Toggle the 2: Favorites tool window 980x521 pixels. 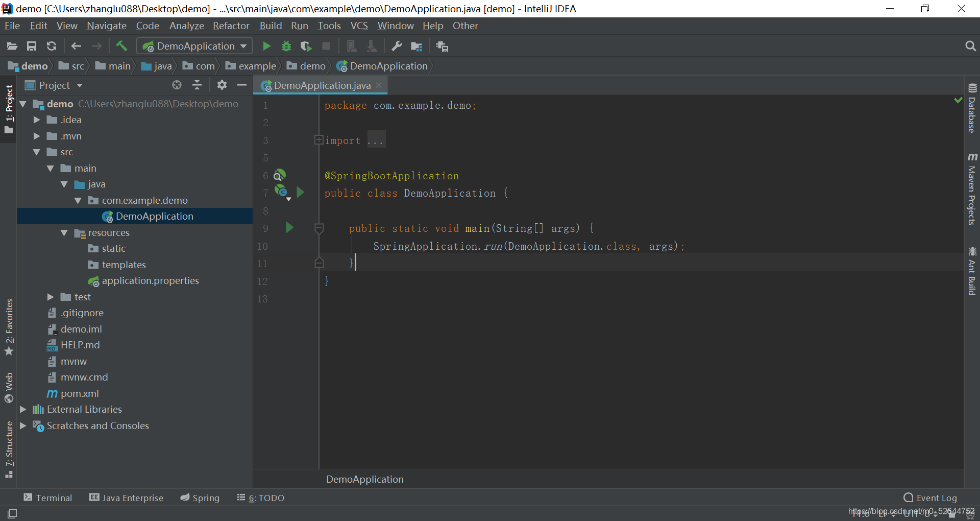pos(9,327)
